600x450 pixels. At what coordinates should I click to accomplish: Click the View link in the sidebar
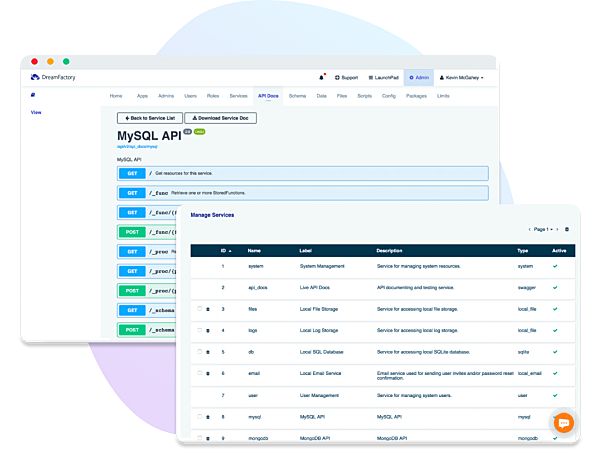[36, 112]
